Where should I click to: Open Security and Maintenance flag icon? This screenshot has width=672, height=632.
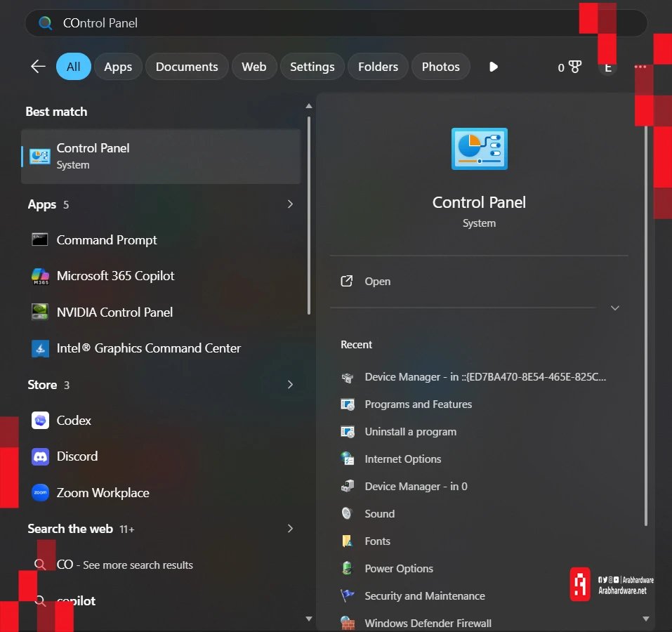tap(347, 595)
